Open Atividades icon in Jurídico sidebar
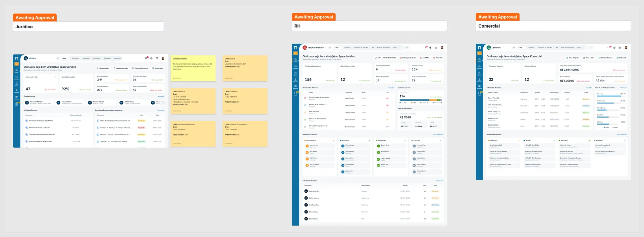The width and height of the screenshot is (644, 237). [x=16, y=77]
